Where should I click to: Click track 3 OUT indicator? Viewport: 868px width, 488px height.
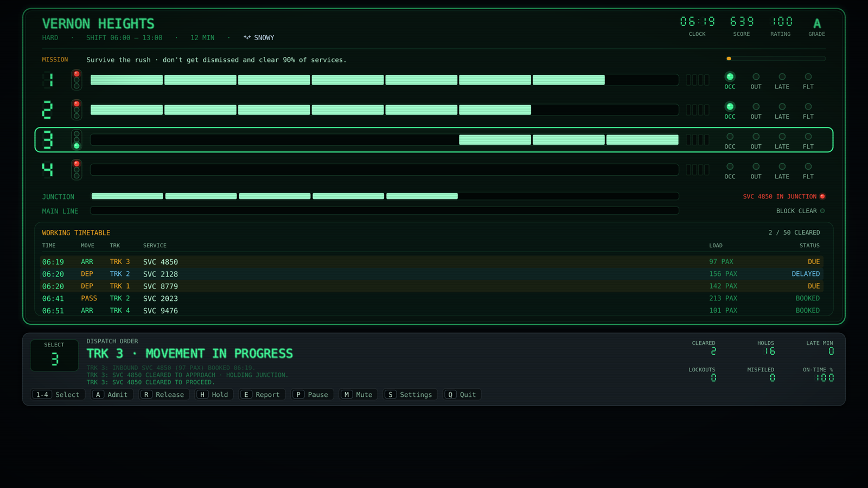[x=756, y=137]
